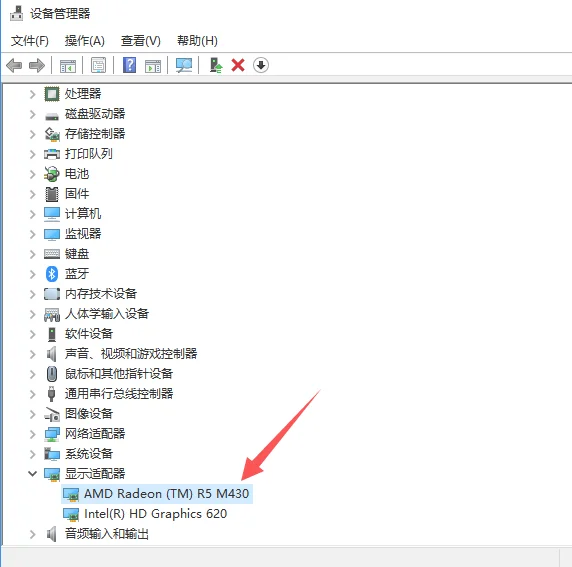Expand the 网络适配器 node

pyautogui.click(x=32, y=434)
